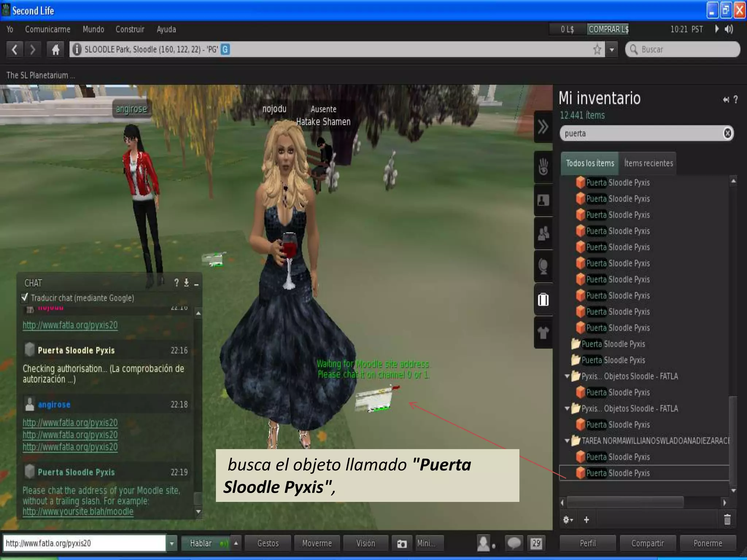This screenshot has height=560, width=747.
Task: Toggle media play button in top bar
Action: 717,29
